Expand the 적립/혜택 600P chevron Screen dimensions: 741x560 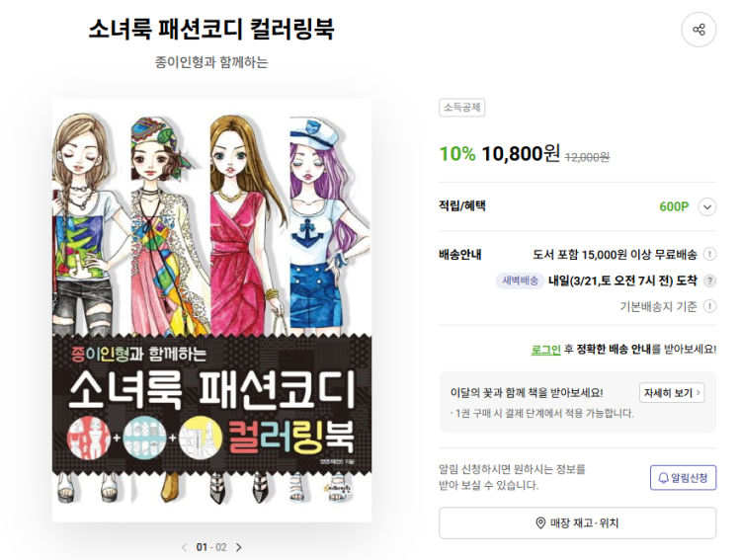click(707, 206)
